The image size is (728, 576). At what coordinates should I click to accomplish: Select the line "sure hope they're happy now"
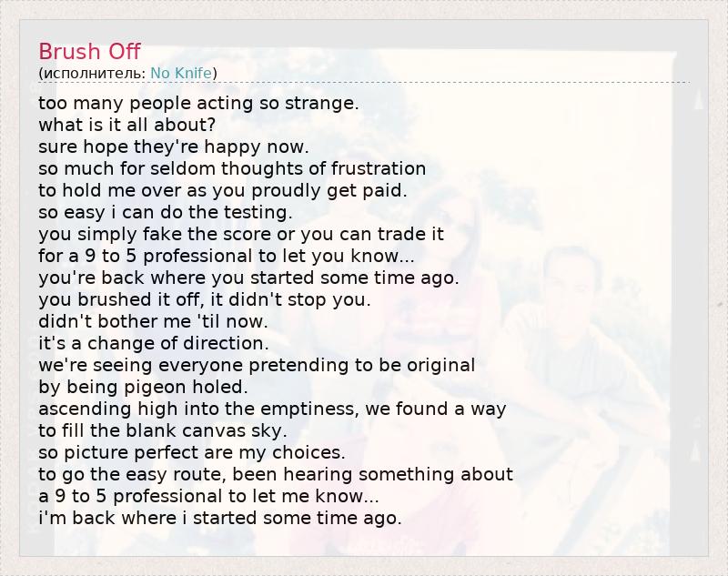click(174, 147)
